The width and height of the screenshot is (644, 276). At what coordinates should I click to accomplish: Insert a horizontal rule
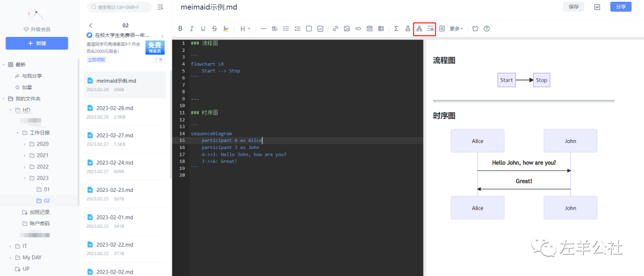tap(264, 29)
